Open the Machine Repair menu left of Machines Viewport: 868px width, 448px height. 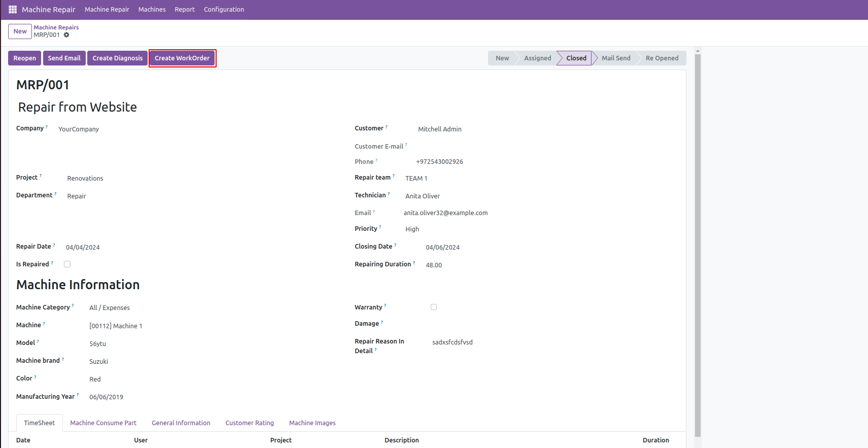coord(107,10)
